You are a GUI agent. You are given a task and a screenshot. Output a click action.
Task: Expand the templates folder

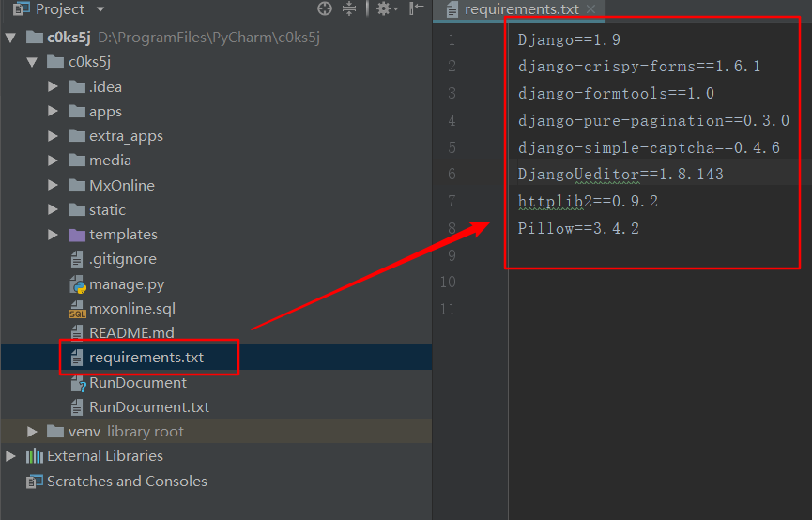click(53, 234)
